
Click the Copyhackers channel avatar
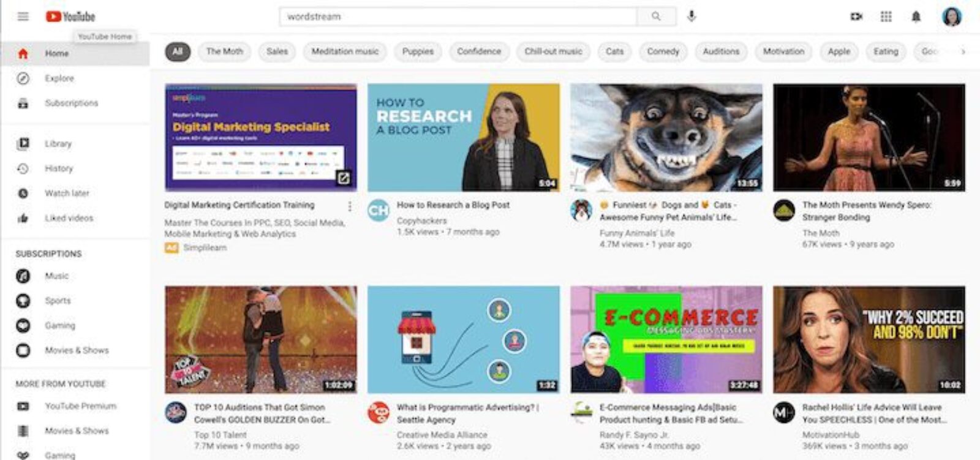379,211
